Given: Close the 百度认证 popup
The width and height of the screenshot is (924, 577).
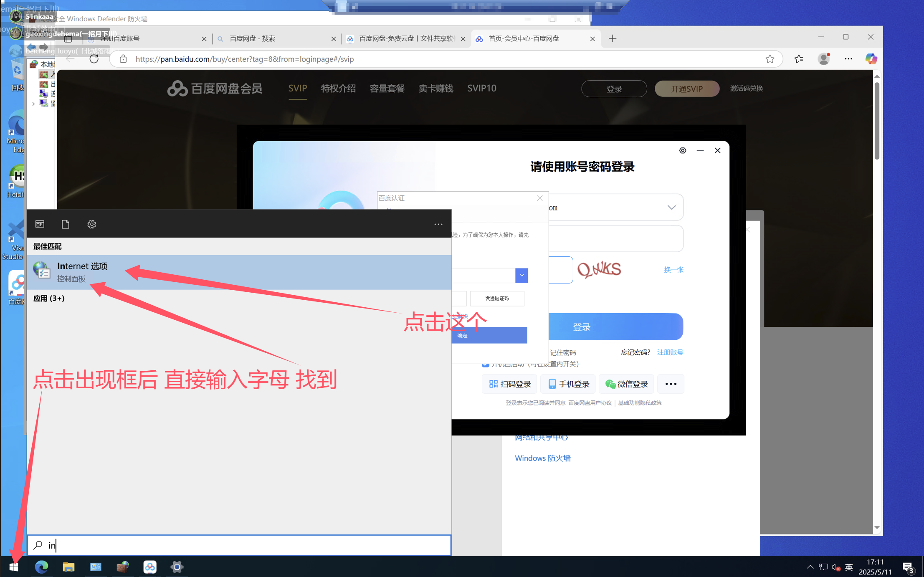Looking at the screenshot, I should [539, 198].
